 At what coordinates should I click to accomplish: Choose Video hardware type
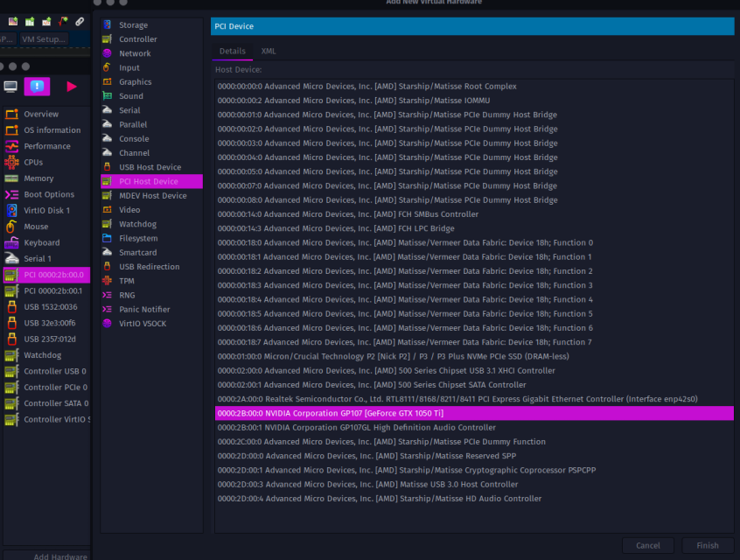(x=151, y=210)
